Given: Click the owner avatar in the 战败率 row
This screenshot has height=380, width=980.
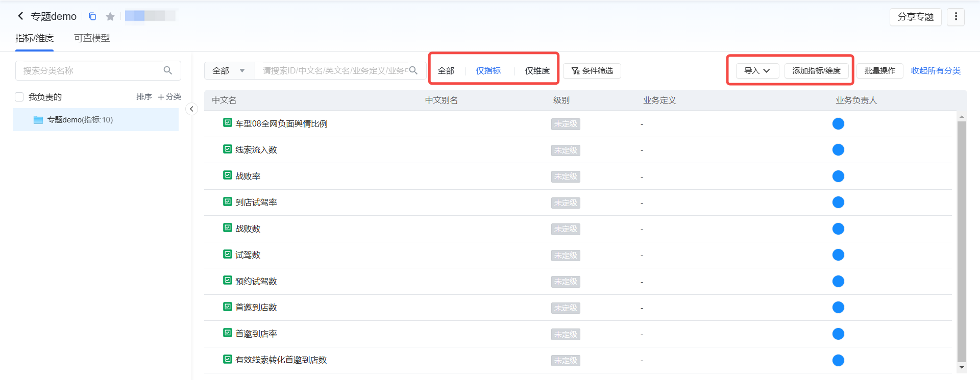Looking at the screenshot, I should tap(838, 176).
